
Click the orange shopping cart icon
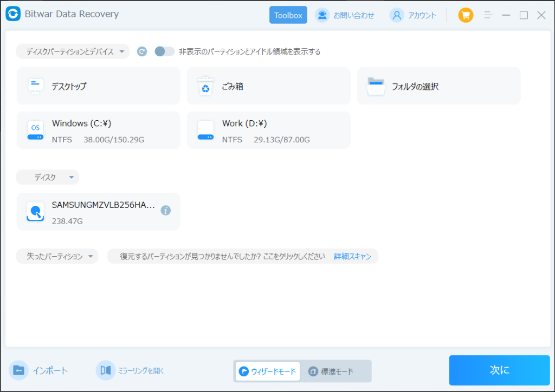pos(466,15)
